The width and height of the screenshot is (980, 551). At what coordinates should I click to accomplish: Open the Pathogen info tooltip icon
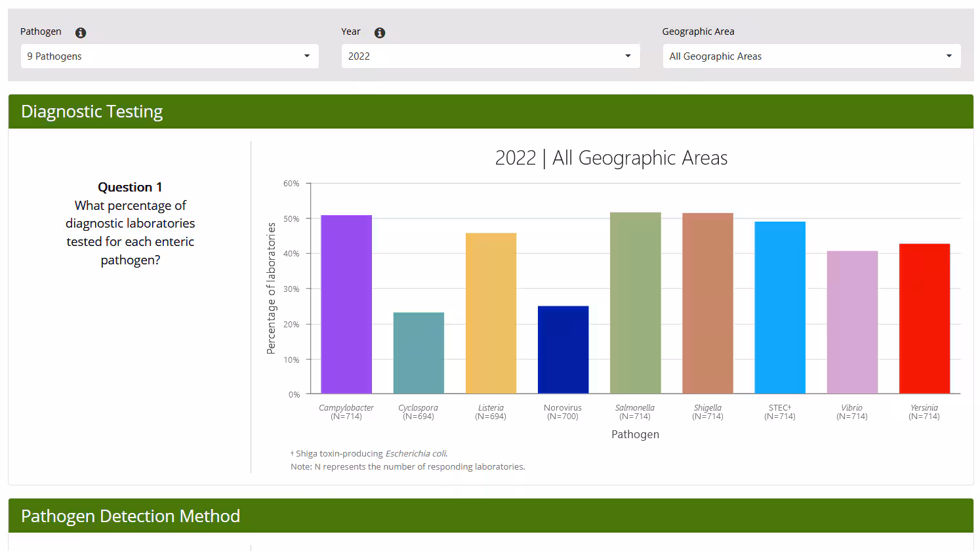tap(81, 32)
